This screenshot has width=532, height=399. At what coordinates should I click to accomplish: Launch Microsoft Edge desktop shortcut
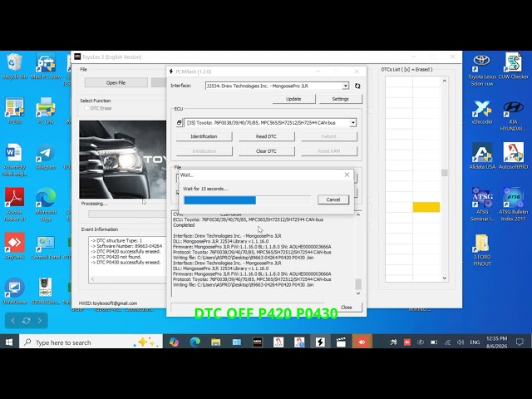point(46,204)
